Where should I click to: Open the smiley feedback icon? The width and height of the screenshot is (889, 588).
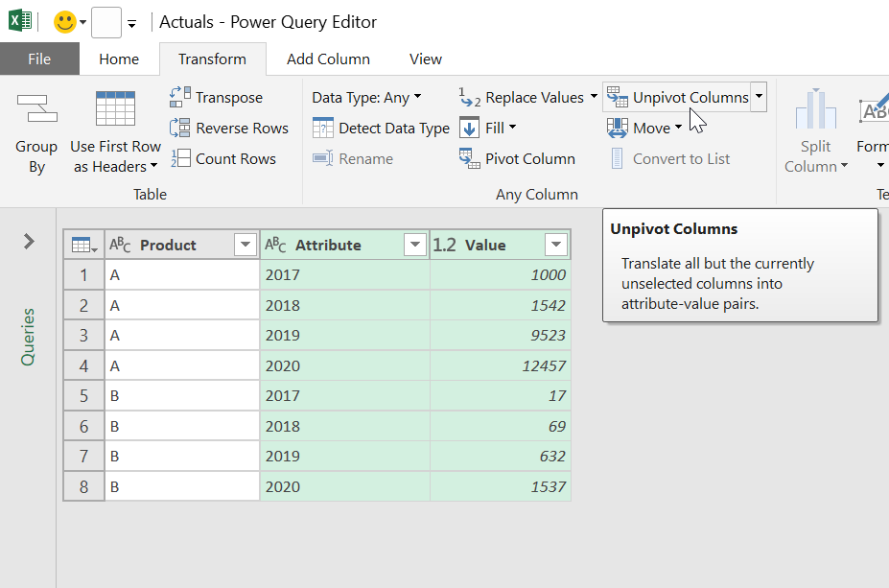pyautogui.click(x=65, y=22)
